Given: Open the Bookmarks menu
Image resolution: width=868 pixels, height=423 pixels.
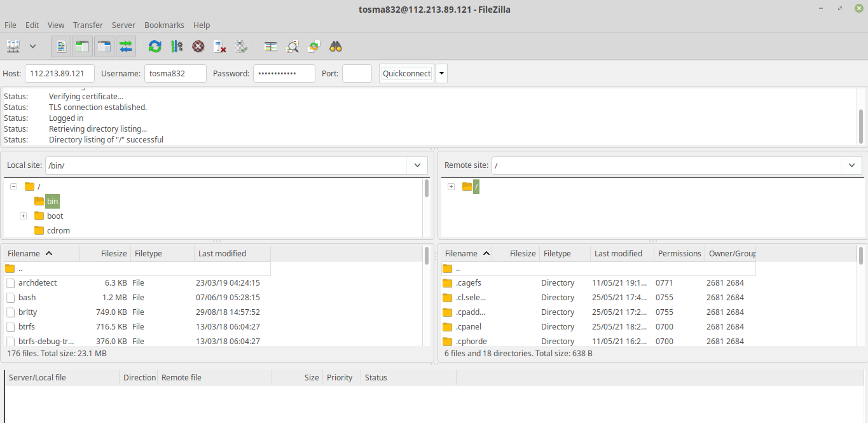Looking at the screenshot, I should point(164,25).
